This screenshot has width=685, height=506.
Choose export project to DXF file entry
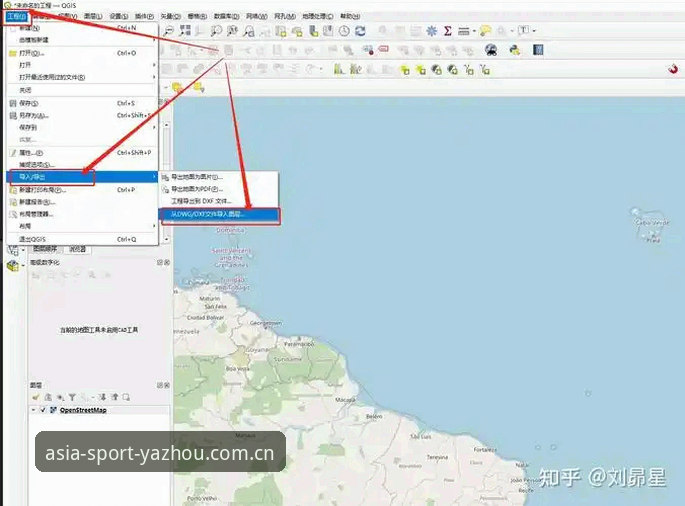click(218, 201)
